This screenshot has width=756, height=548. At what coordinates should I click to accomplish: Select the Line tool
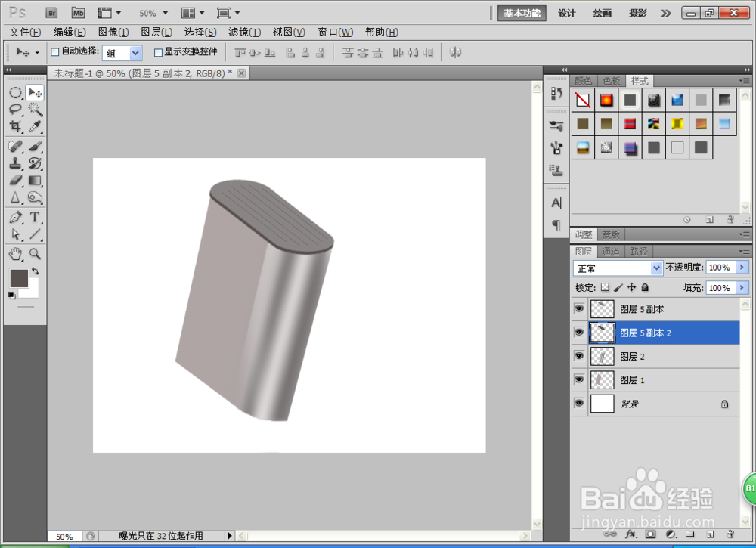tap(35, 234)
